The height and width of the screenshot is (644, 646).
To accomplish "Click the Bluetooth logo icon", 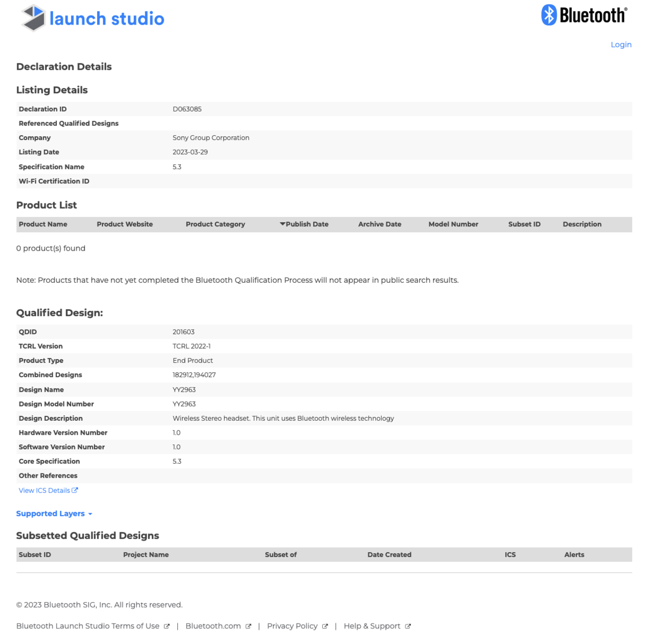I will pos(548,15).
